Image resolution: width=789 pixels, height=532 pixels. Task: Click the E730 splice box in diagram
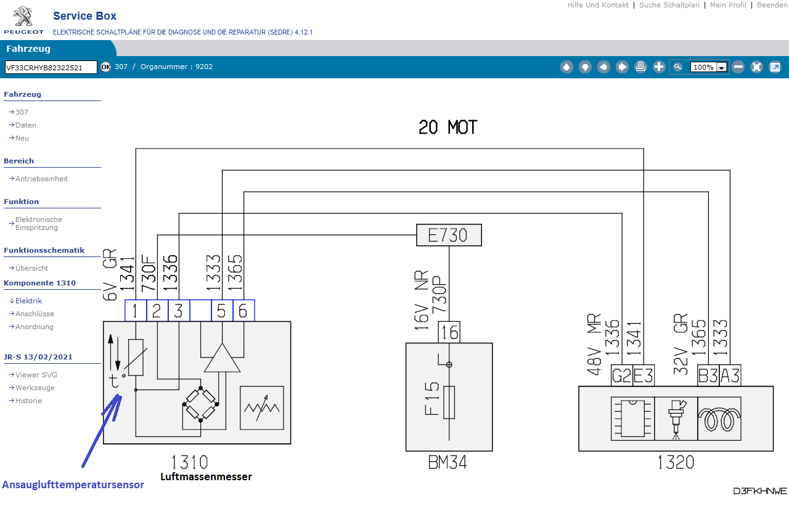(449, 235)
